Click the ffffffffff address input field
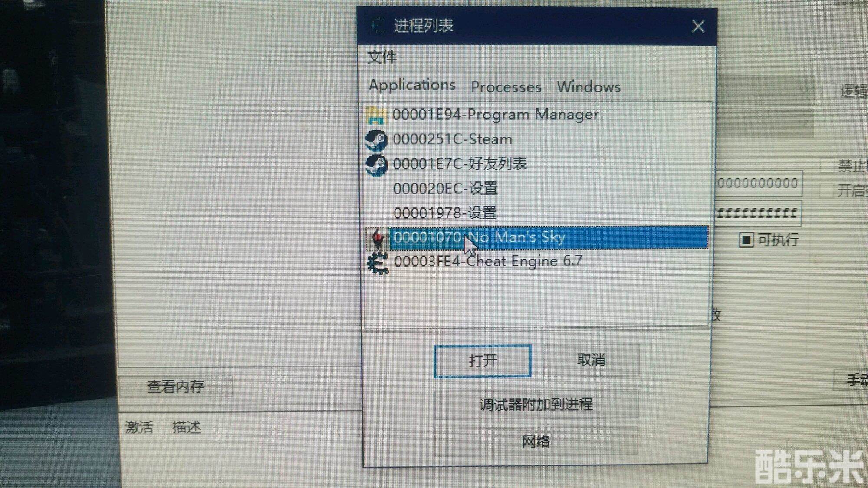This screenshot has height=488, width=868. click(x=758, y=213)
